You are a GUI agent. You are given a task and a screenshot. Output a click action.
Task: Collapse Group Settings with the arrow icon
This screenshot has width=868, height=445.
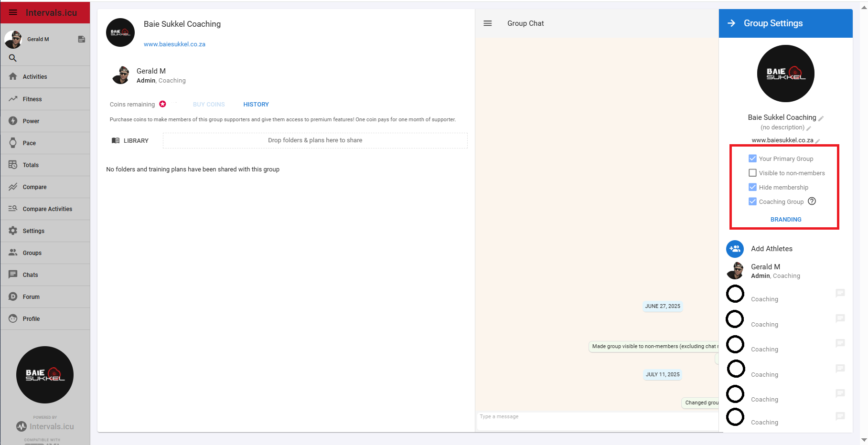731,23
